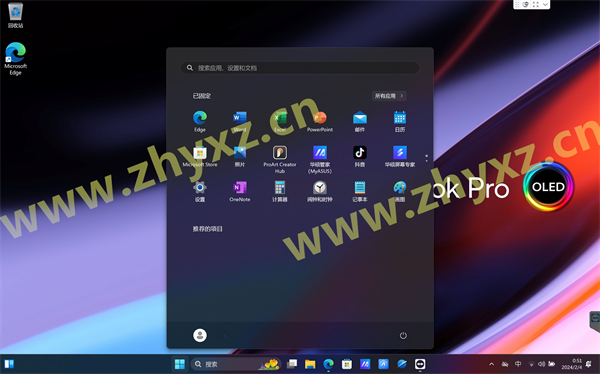Open File Explorer from taskbar
This screenshot has width=600, height=374.
310,364
